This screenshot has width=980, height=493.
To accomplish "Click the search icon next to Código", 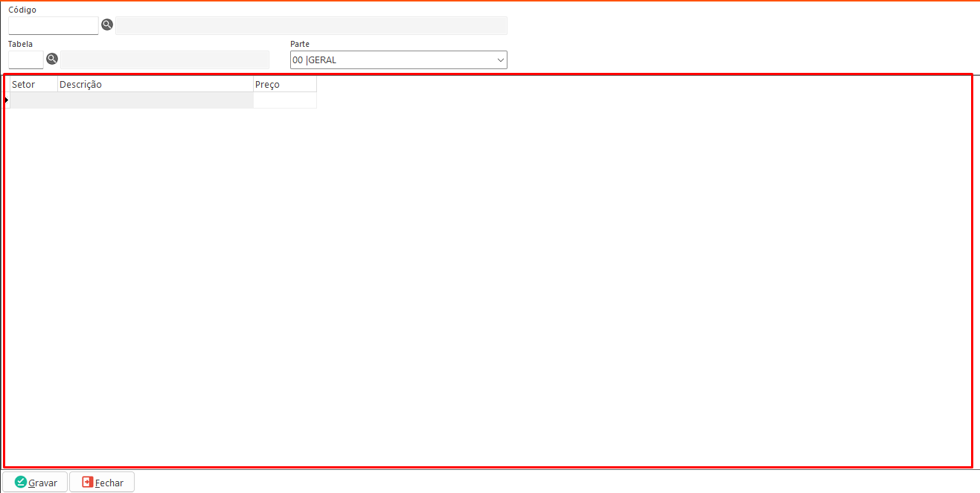I will click(x=107, y=25).
